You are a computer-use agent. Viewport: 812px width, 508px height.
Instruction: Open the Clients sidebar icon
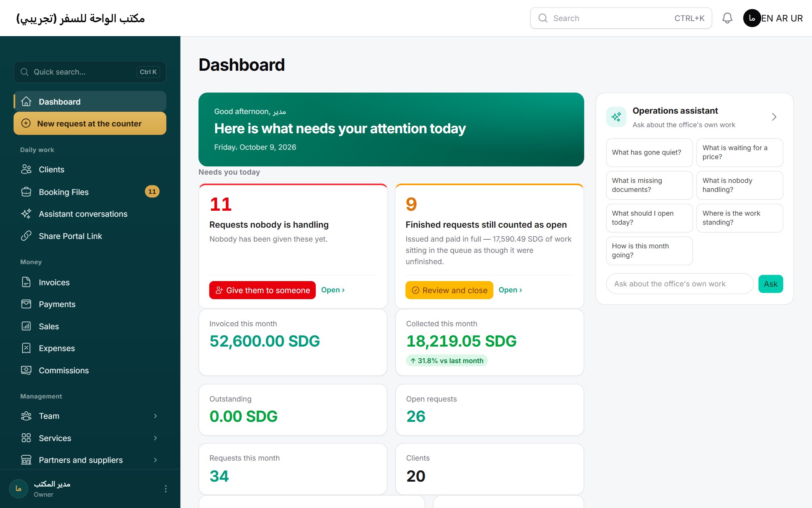[26, 169]
